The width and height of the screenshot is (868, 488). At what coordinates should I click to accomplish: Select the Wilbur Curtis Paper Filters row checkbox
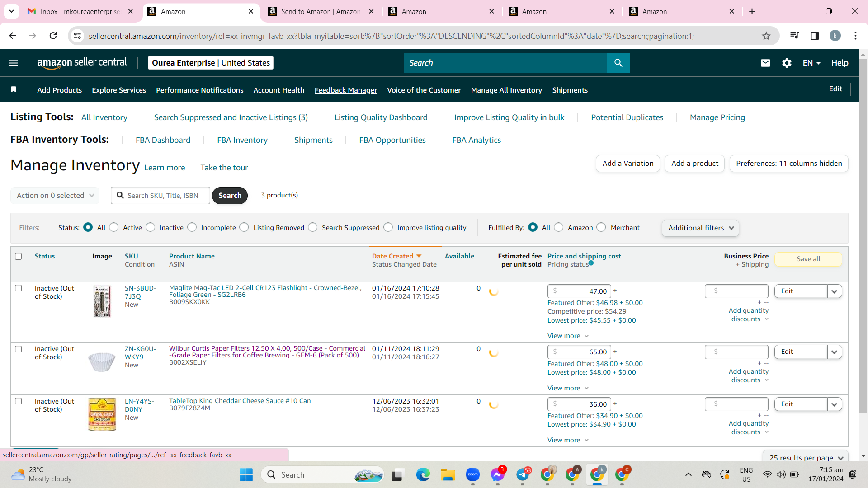[x=19, y=349]
